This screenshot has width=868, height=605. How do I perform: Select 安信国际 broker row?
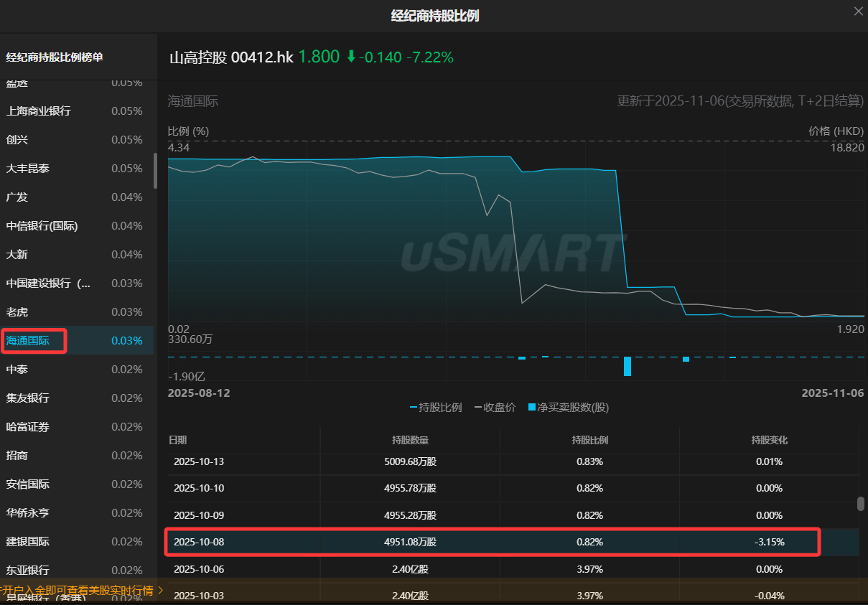coord(77,484)
